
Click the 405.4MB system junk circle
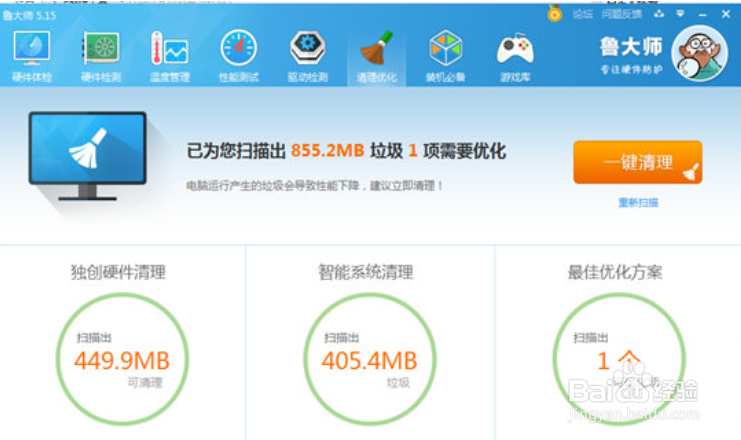(370, 359)
